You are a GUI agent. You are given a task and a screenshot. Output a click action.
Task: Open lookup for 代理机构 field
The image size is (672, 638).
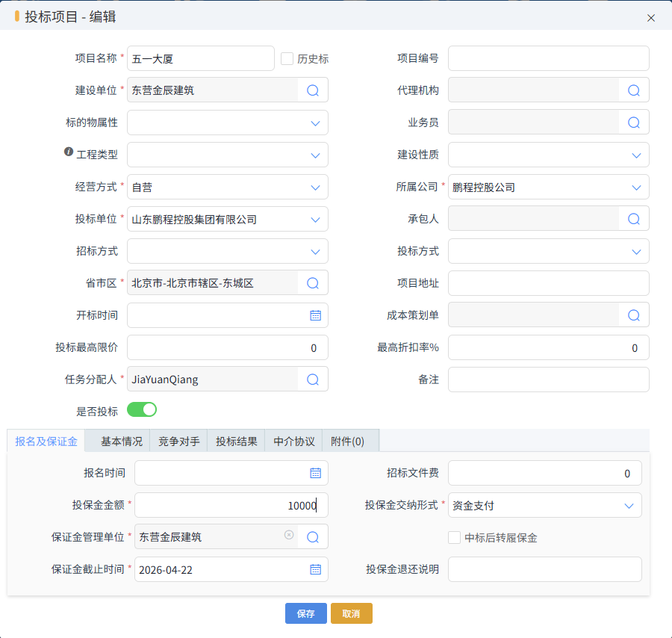pos(634,90)
